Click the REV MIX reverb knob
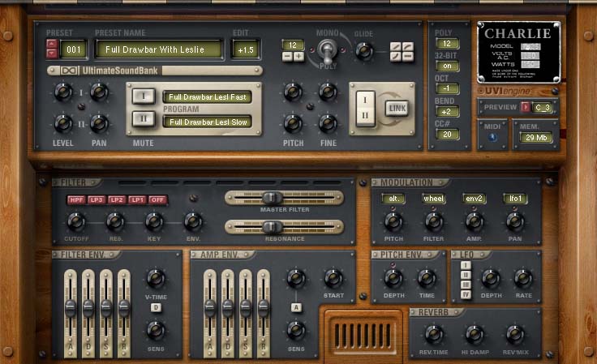 pyautogui.click(x=515, y=335)
